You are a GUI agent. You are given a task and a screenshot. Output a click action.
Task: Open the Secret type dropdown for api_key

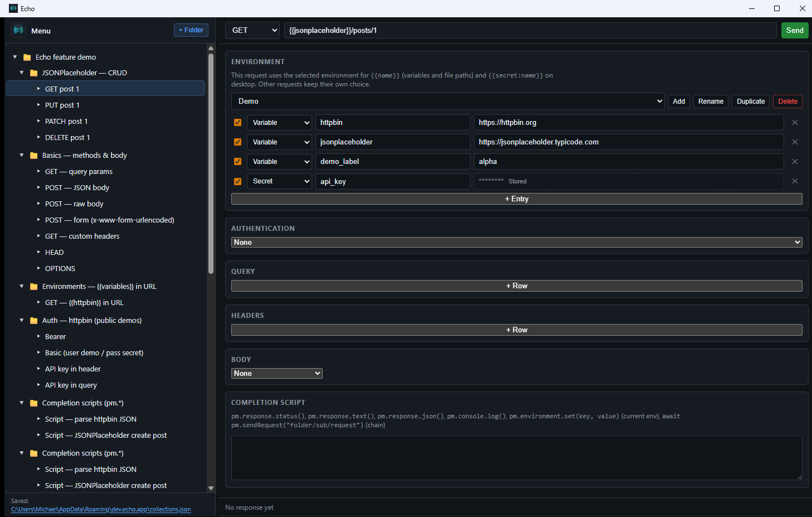click(279, 181)
